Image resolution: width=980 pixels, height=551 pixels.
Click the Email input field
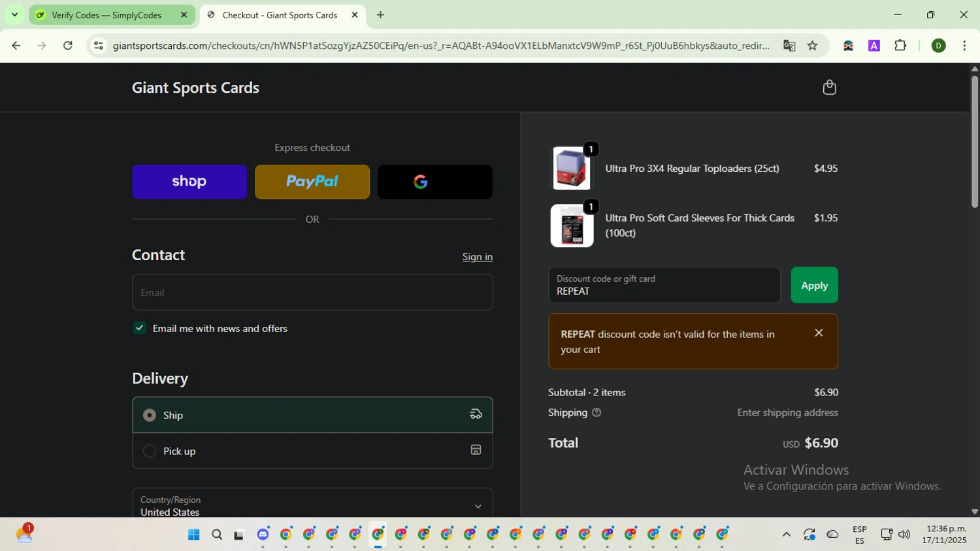[x=312, y=292]
